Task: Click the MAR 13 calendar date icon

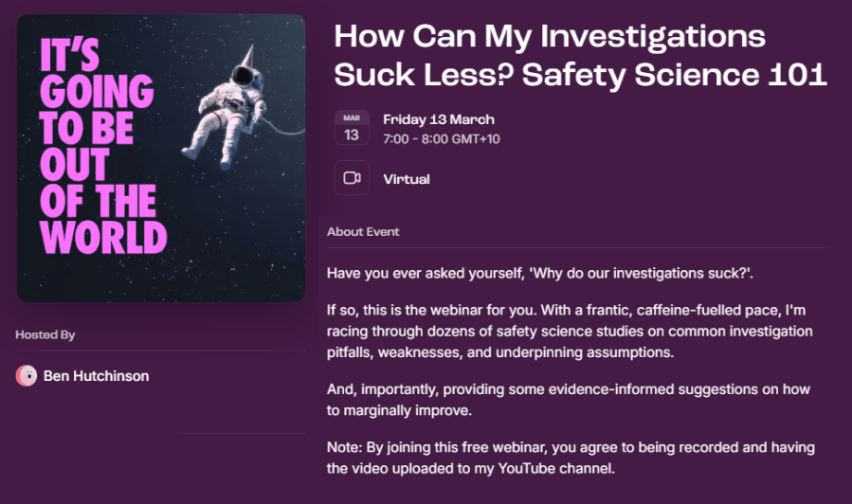Action: click(x=352, y=129)
